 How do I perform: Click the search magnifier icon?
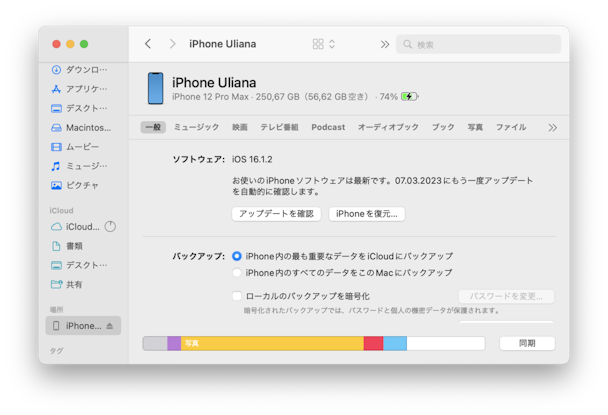[407, 44]
